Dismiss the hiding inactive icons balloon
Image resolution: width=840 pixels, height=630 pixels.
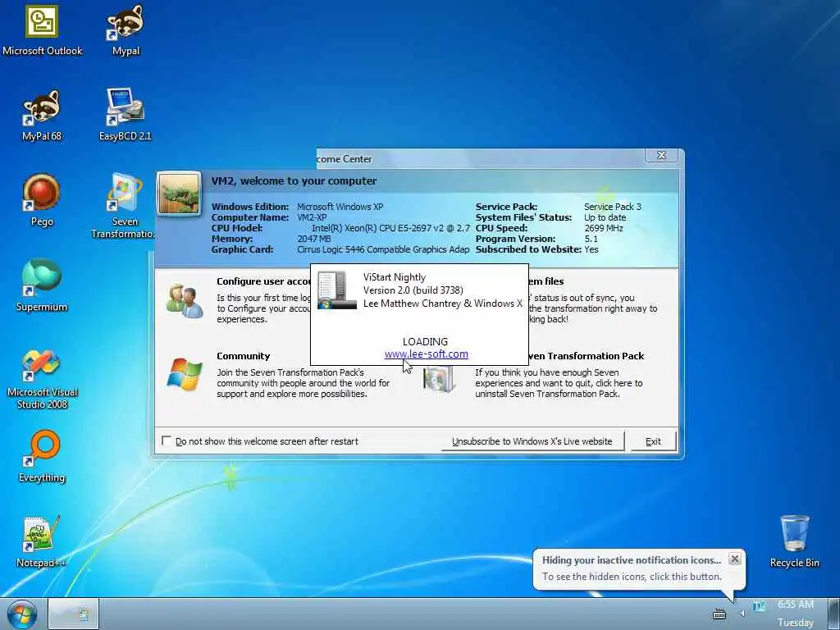[x=735, y=559]
